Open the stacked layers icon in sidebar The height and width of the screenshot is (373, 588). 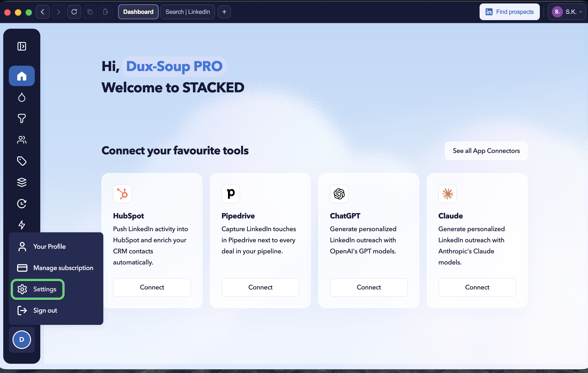[x=22, y=182]
